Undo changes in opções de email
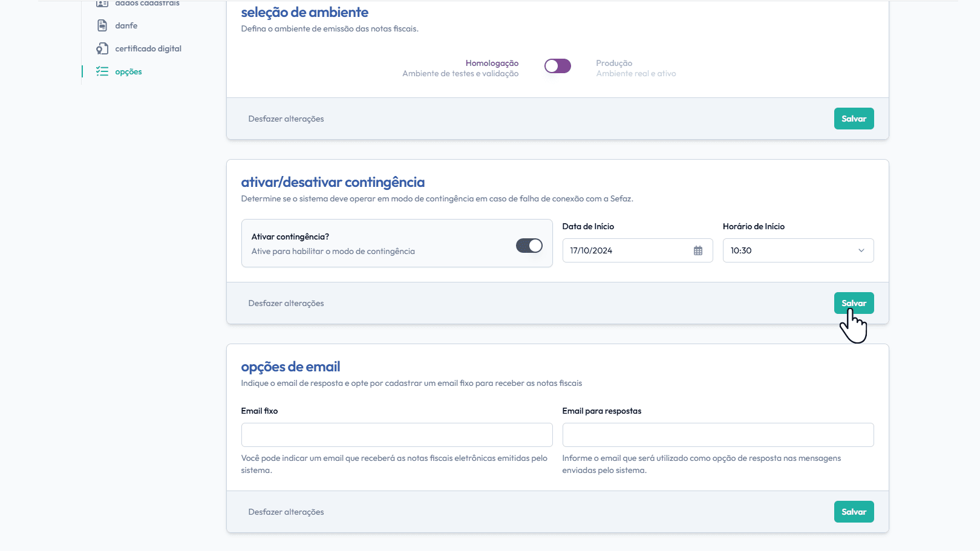 point(286,512)
